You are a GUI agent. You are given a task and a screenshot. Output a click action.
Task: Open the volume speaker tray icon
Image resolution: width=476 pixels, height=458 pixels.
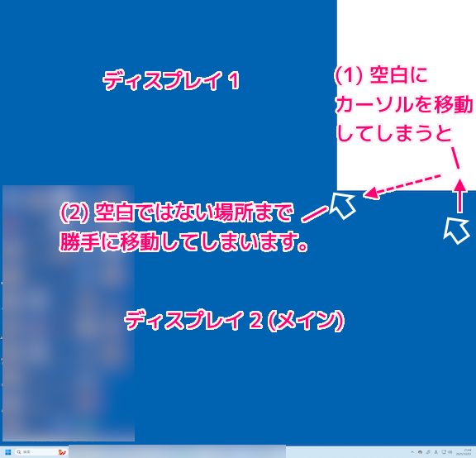[x=450, y=452]
